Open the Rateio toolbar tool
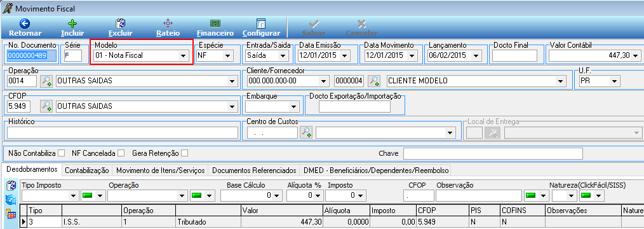 pos(168,28)
